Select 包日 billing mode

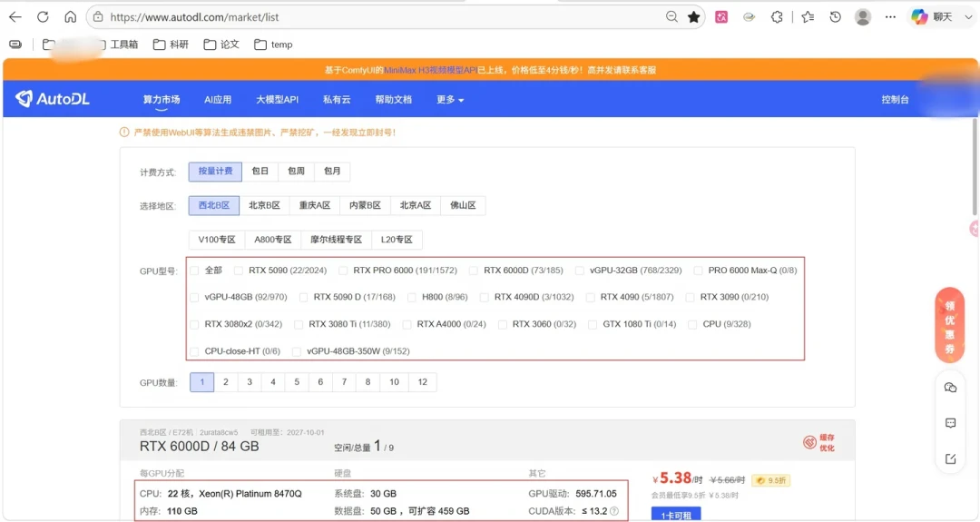tap(260, 172)
